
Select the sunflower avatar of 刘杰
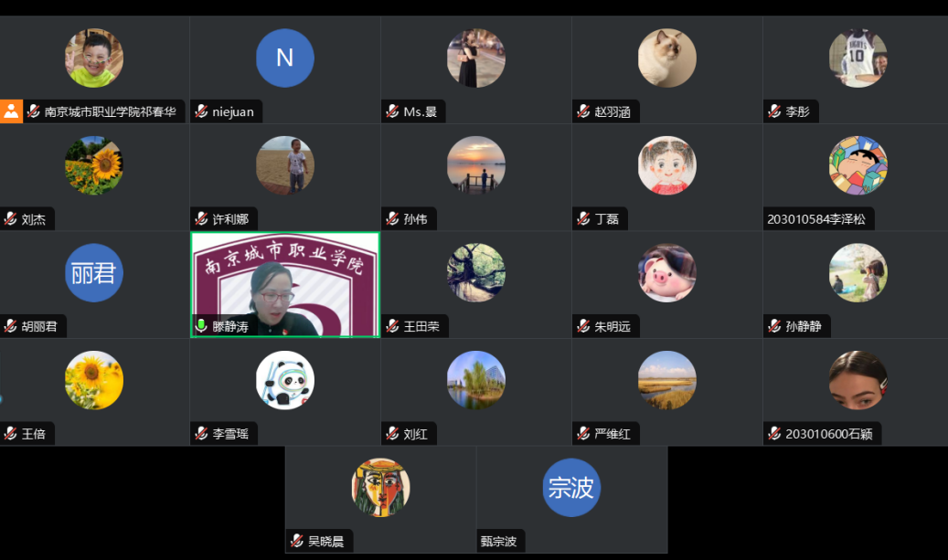coord(94,165)
